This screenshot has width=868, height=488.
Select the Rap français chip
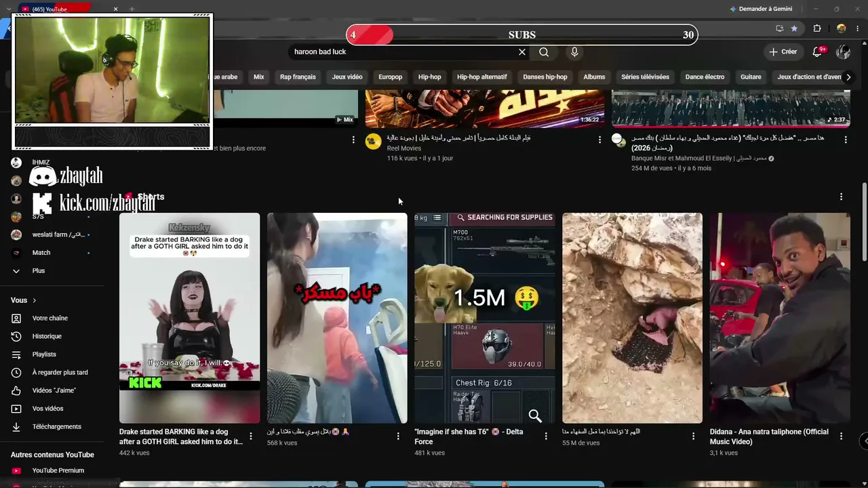pyautogui.click(x=298, y=77)
